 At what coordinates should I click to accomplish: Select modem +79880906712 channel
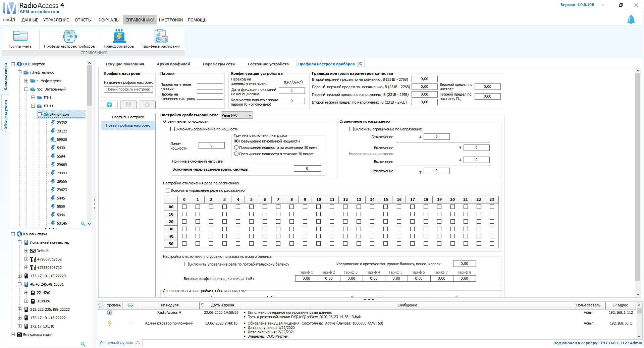point(49,268)
